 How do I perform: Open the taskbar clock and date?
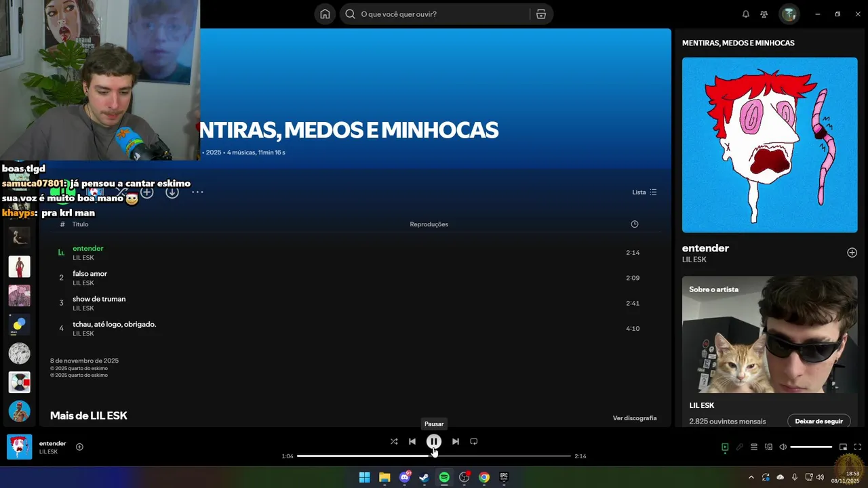coord(846,477)
